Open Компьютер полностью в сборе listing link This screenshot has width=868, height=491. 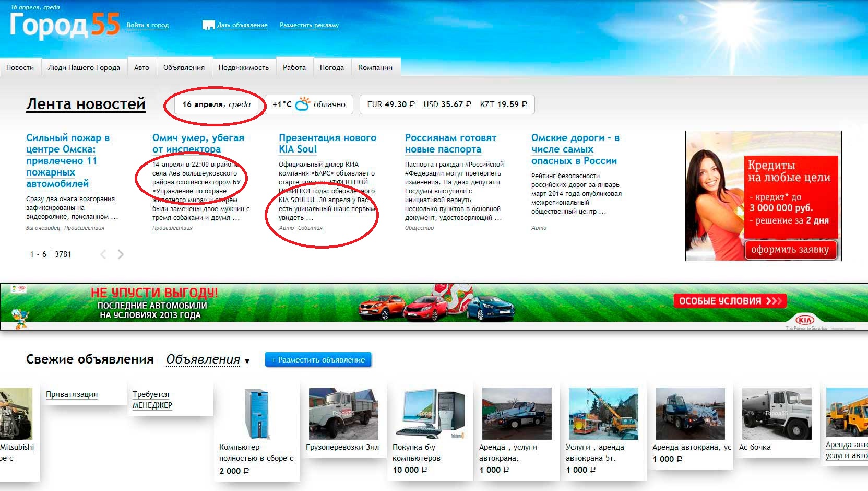click(x=256, y=453)
